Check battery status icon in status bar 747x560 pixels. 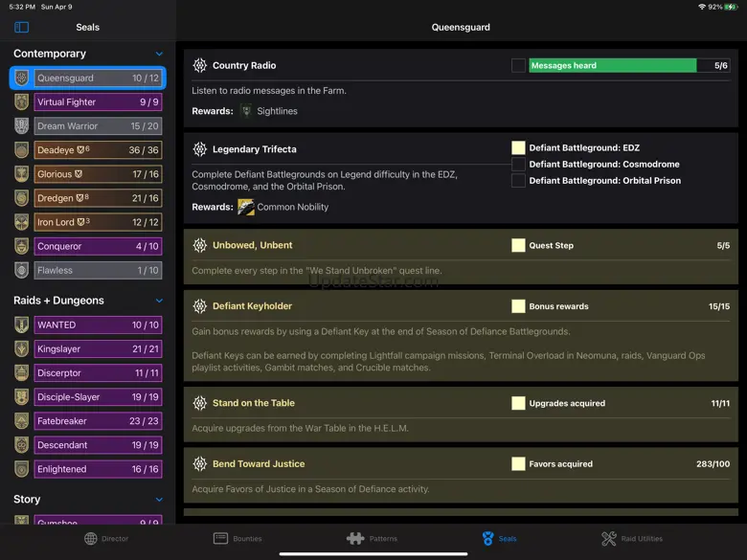pyautogui.click(x=732, y=7)
